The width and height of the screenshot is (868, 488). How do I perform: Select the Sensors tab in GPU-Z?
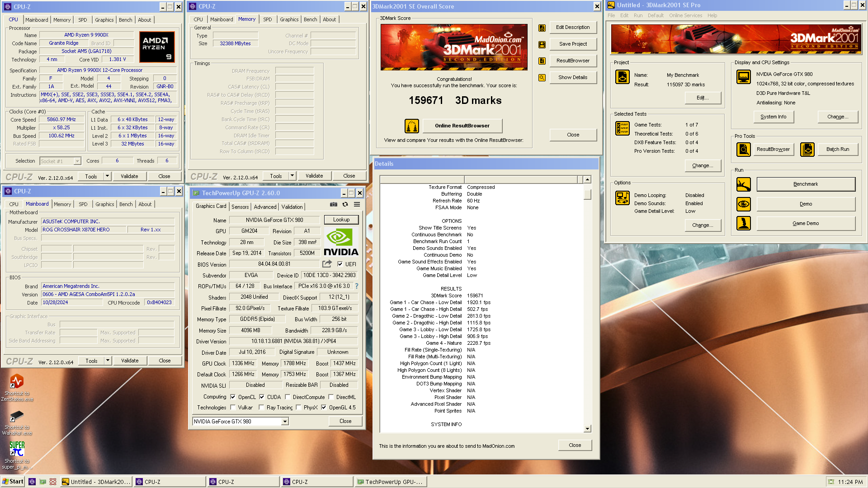click(x=240, y=207)
